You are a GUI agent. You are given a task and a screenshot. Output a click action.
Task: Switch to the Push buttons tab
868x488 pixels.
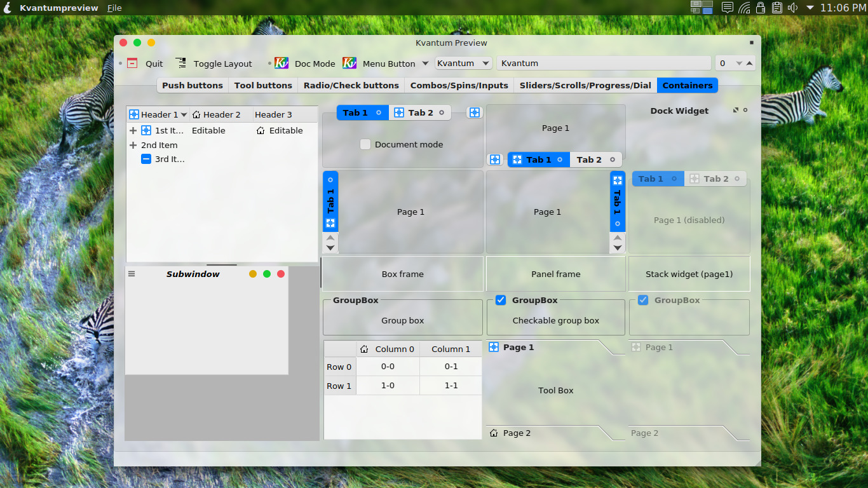click(x=193, y=85)
